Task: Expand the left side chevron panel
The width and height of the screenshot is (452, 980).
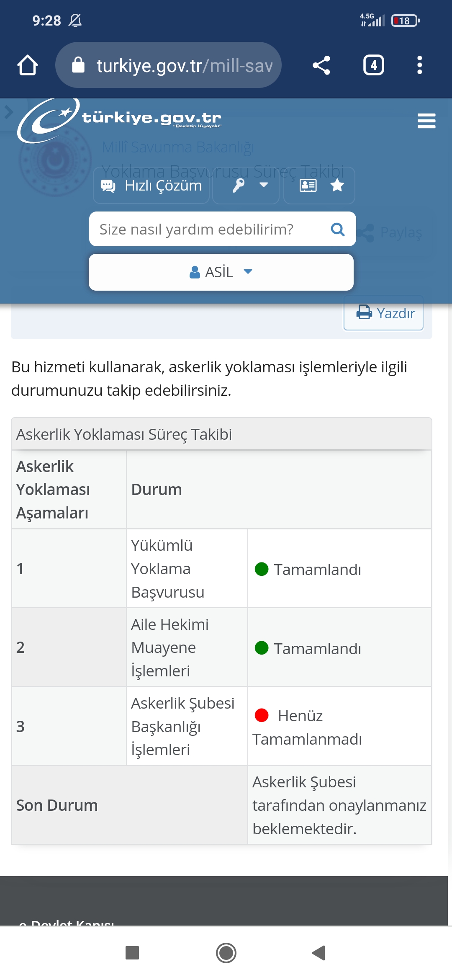Action: 9,112
